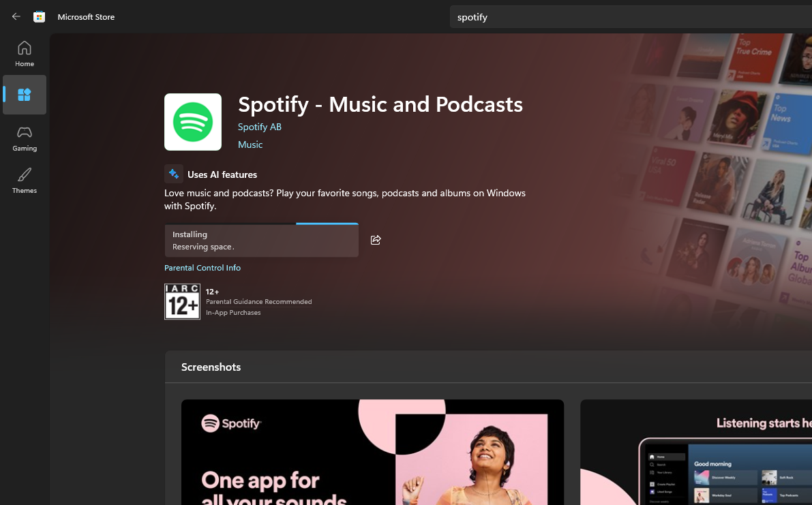This screenshot has height=505, width=812.
Task: Click the search box containing spotify
Action: (631, 17)
